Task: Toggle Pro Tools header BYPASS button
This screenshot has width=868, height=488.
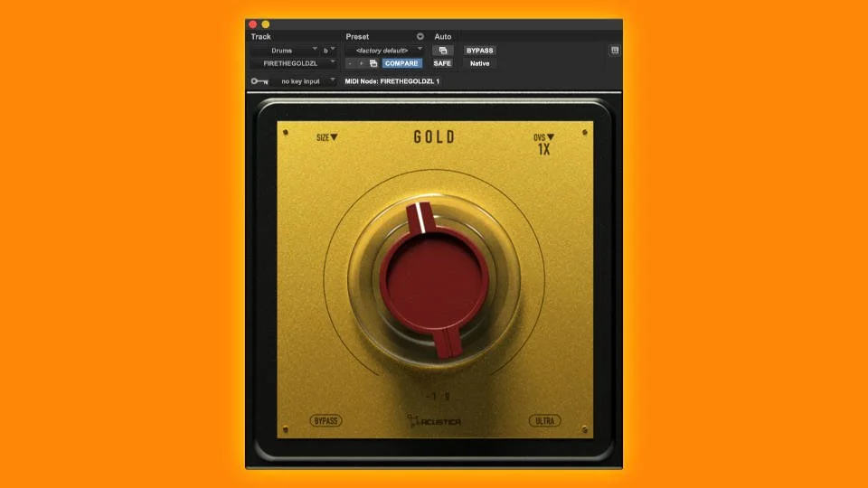Action: click(479, 51)
